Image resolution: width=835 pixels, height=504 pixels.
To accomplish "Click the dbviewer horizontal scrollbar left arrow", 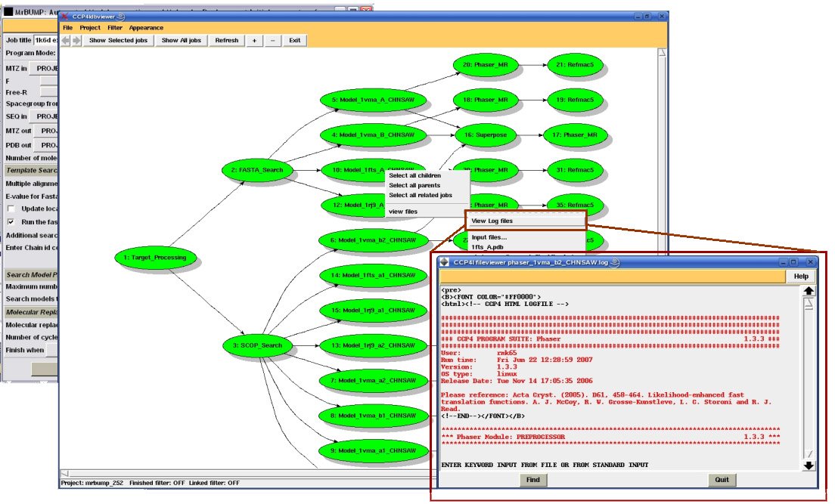I will [64, 473].
